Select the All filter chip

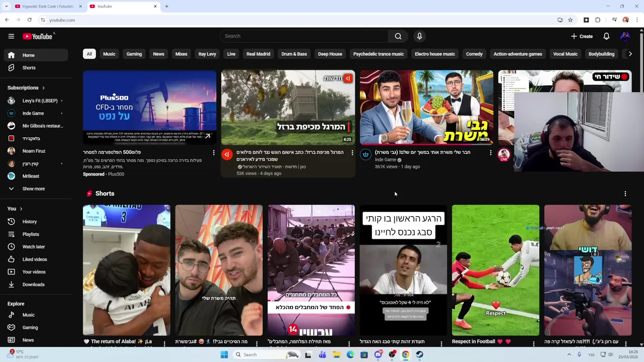point(89,54)
